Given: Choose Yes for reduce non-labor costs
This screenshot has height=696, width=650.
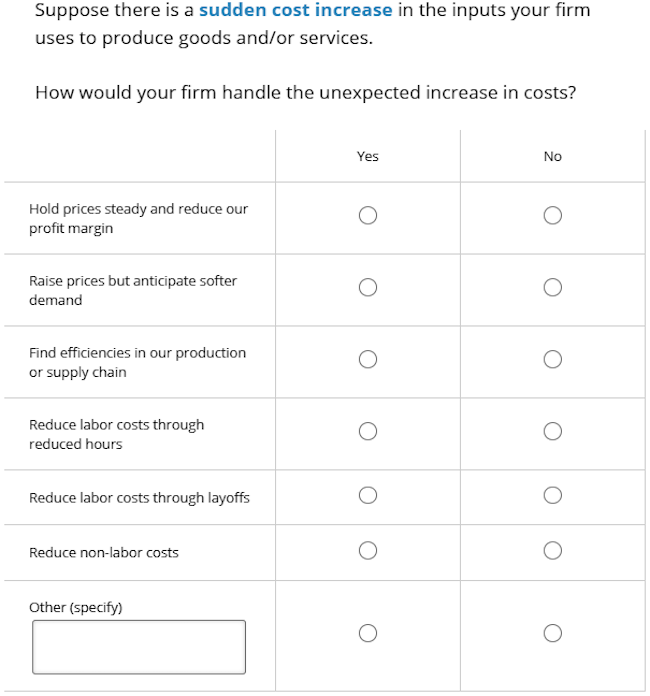Looking at the screenshot, I should tap(368, 550).
